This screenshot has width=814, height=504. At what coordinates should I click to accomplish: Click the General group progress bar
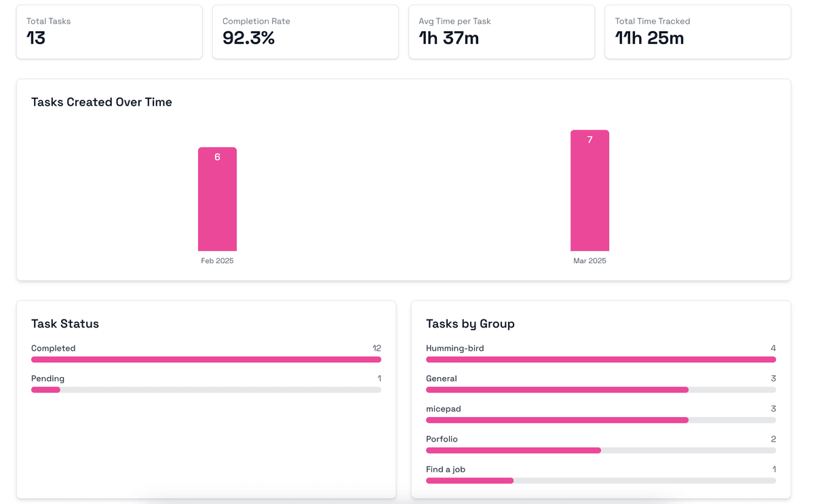coord(600,390)
